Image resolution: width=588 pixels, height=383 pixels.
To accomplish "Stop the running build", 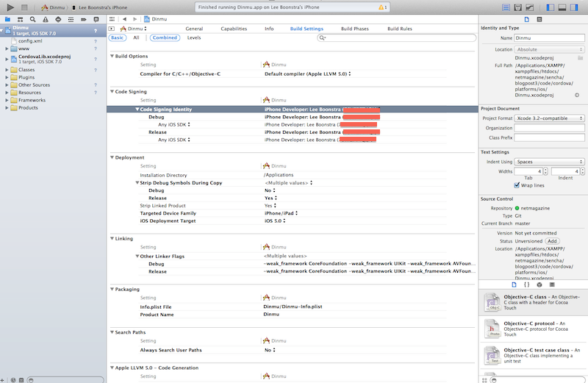I will [24, 7].
